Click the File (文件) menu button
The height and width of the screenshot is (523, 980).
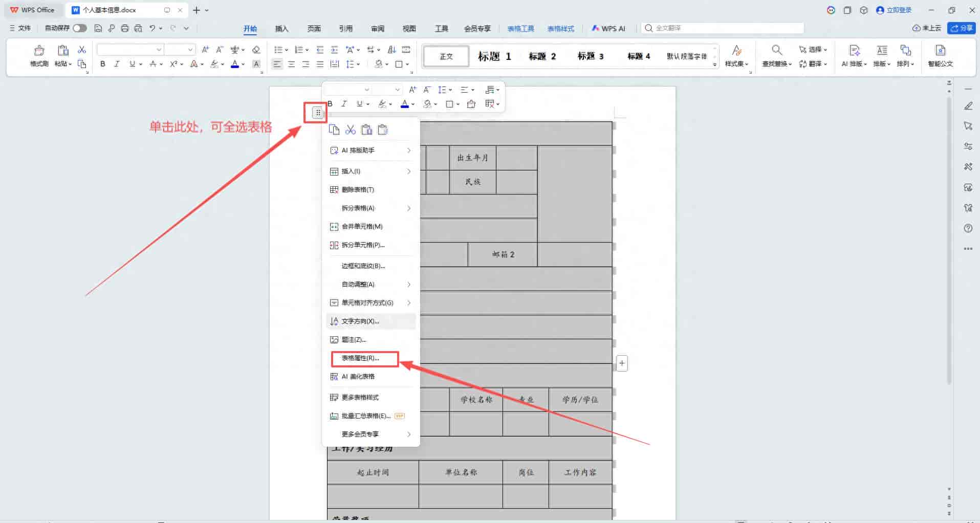point(20,28)
